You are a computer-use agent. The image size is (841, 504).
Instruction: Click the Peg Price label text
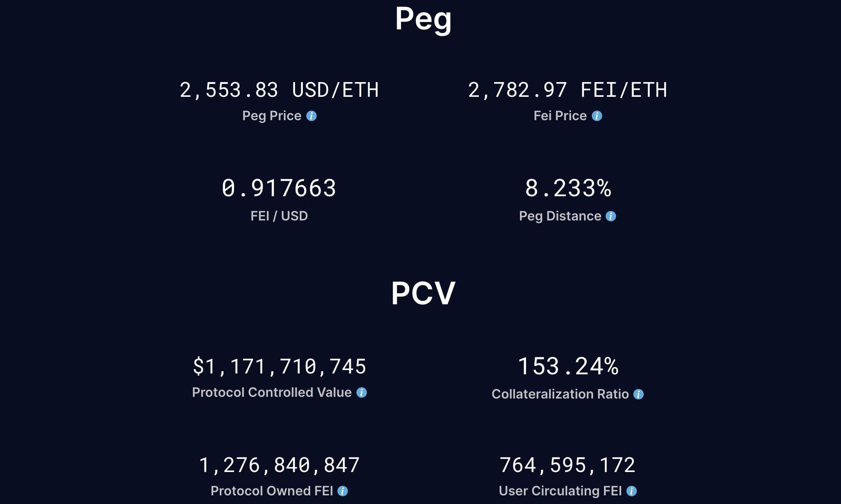tap(272, 116)
